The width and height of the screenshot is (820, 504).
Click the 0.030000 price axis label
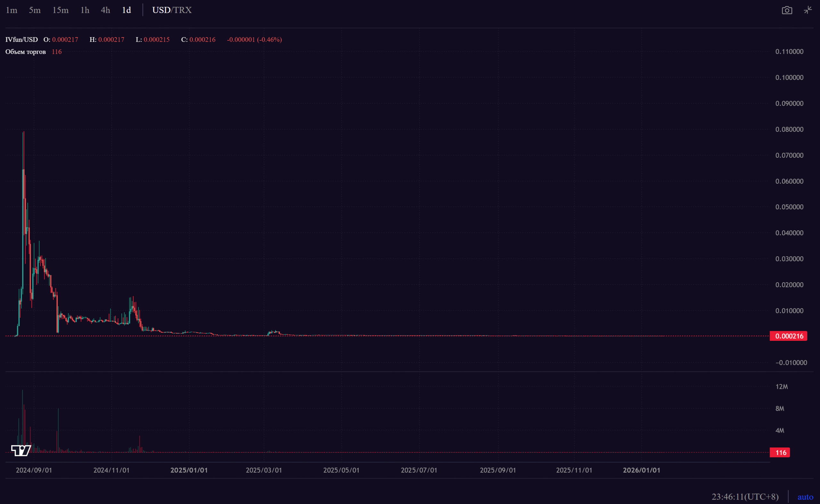pos(789,259)
